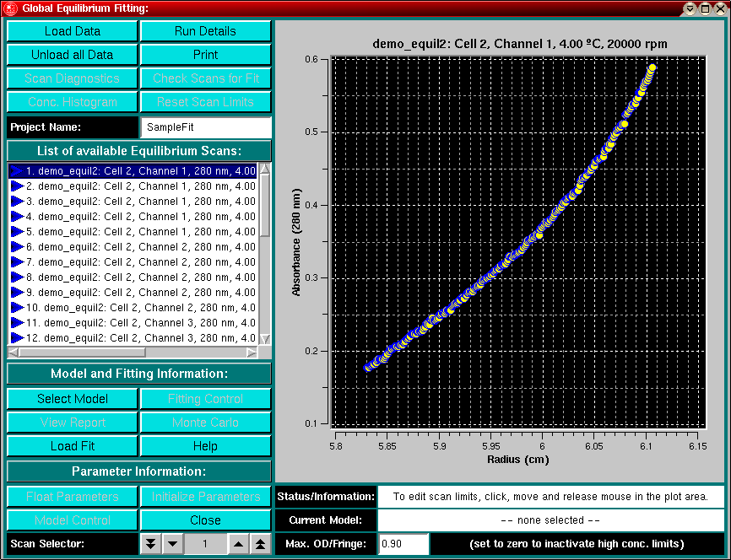The height and width of the screenshot is (560, 731).
Task: Click inside the Project Name text field
Action: click(x=205, y=127)
